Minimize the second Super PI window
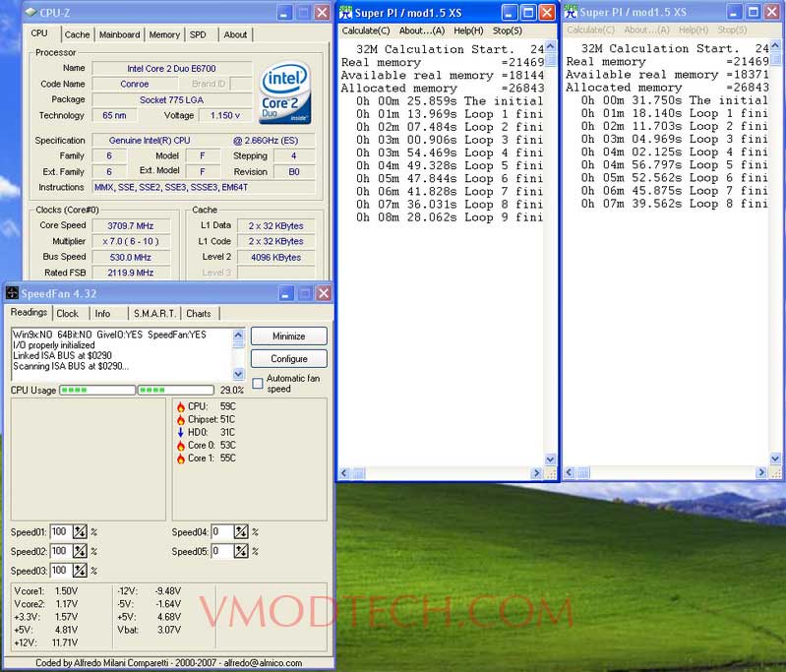This screenshot has height=672, width=786. 735,12
